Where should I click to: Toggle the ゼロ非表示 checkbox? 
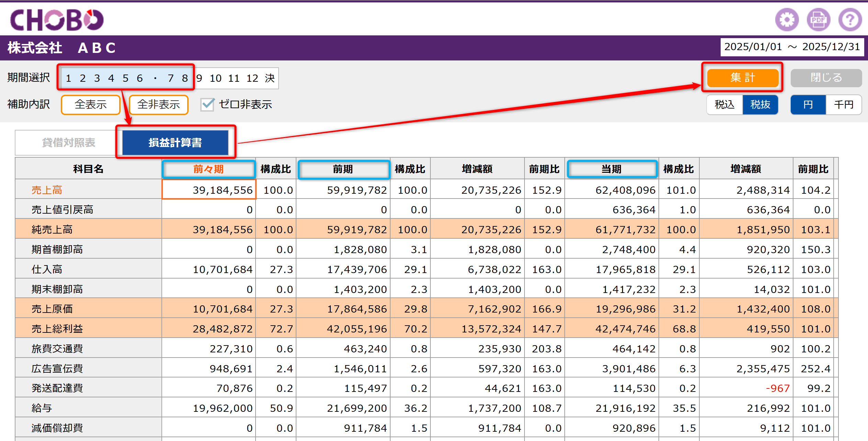point(207,104)
